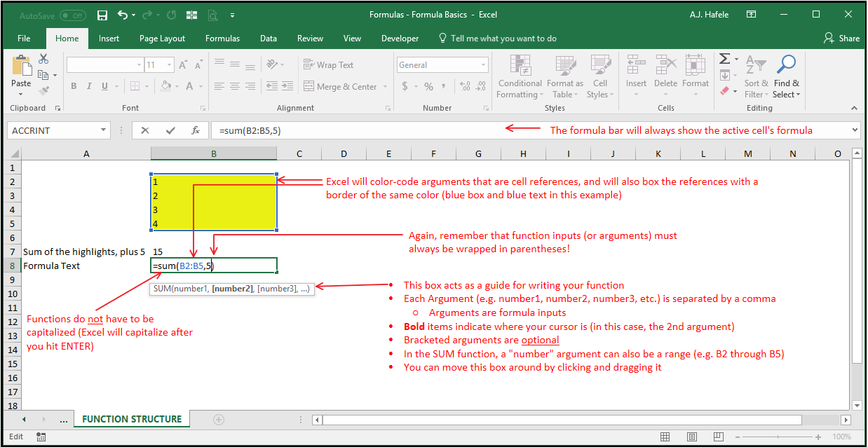The image size is (868, 447).
Task: Click the AutoSum sigma icon
Action: (x=725, y=59)
